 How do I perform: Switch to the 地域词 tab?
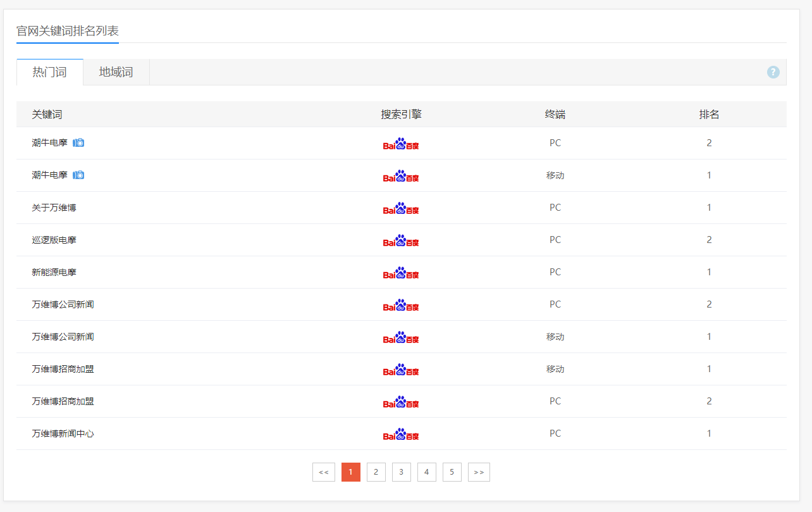(x=116, y=72)
